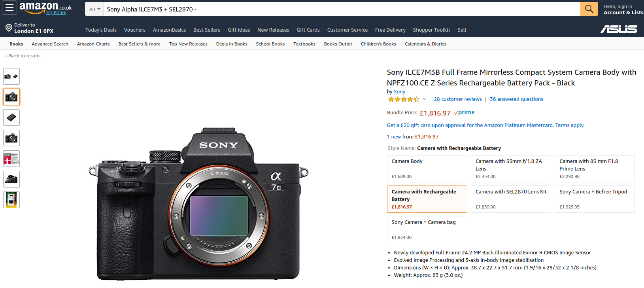The image size is (644, 288).
Task: Click the Back to results link
Action: pos(25,56)
